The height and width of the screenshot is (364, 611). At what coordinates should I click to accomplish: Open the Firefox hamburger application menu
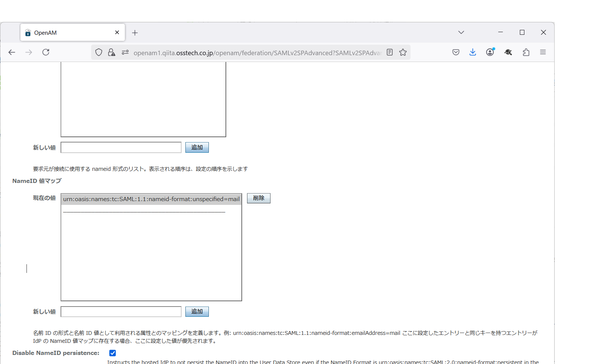pyautogui.click(x=543, y=52)
